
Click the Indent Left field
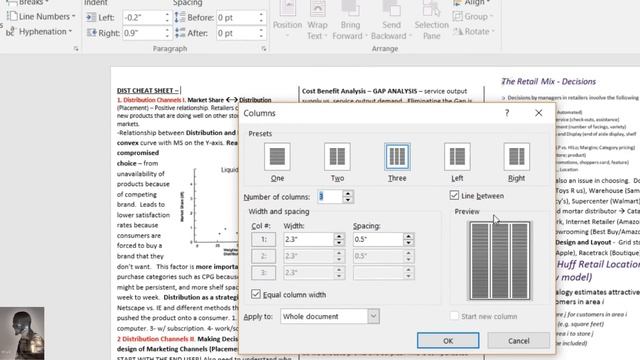click(x=143, y=18)
